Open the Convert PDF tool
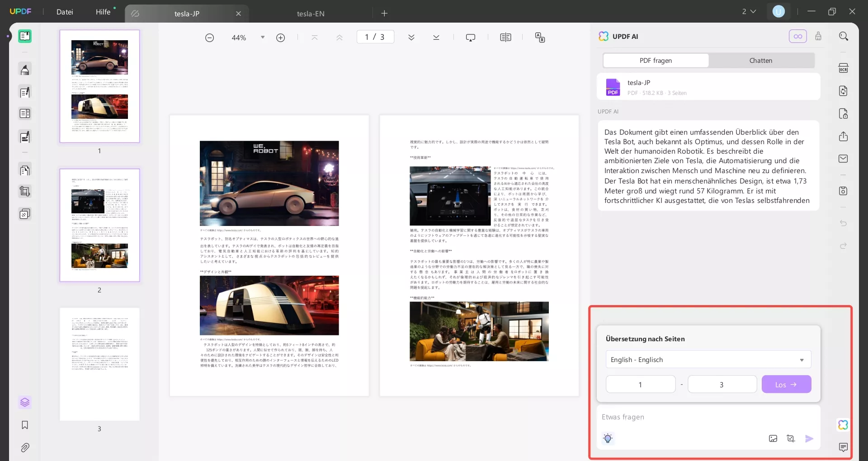Image resolution: width=868 pixels, height=461 pixels. click(844, 91)
